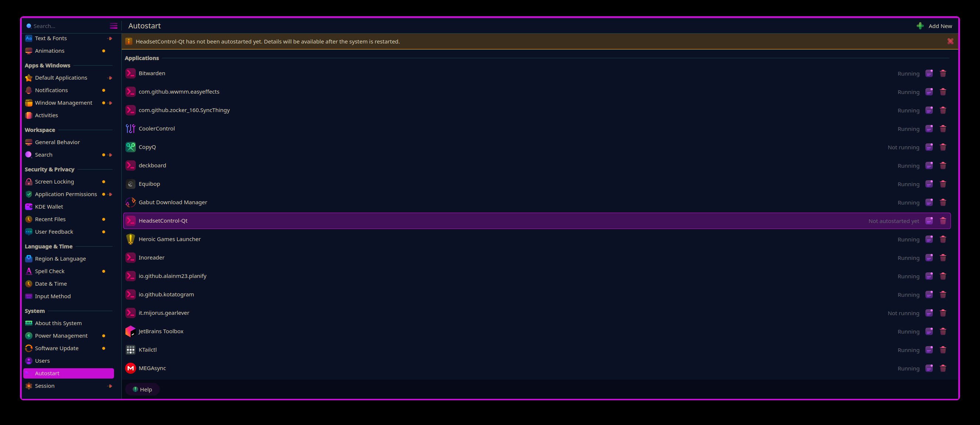The width and height of the screenshot is (980, 425).
Task: Go to the Screen Locking page
Action: [54, 182]
